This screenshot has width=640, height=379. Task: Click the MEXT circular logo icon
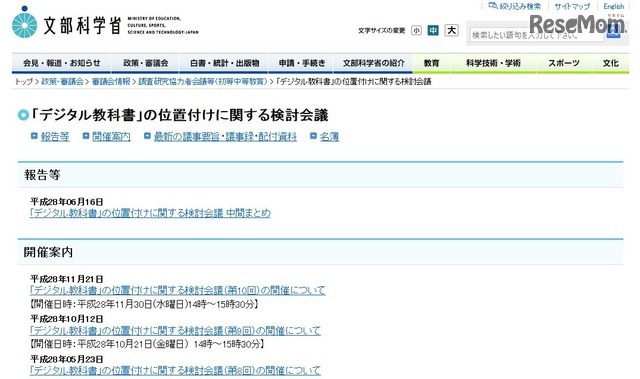tap(24, 23)
